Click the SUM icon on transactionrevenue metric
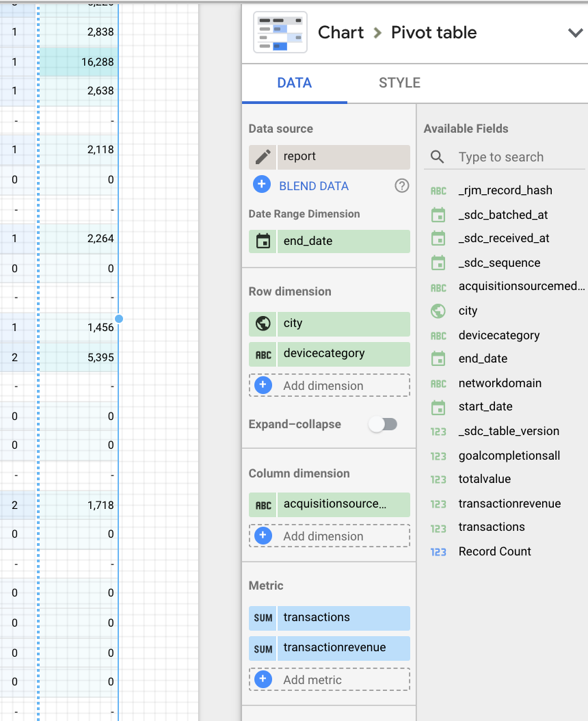588x721 pixels. (263, 648)
